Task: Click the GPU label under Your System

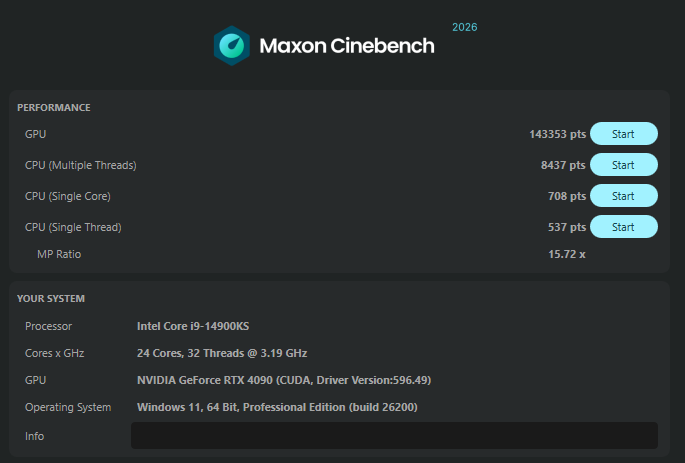Action: [x=35, y=380]
